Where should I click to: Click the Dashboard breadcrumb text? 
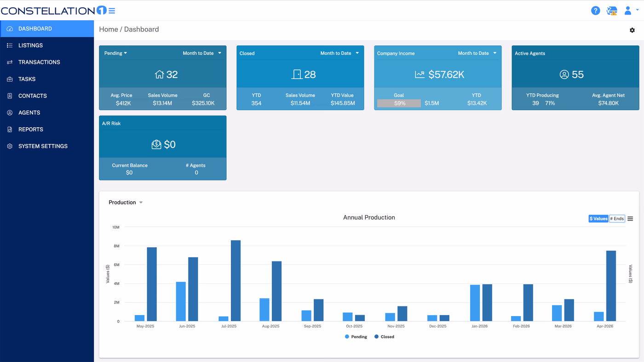pyautogui.click(x=142, y=29)
